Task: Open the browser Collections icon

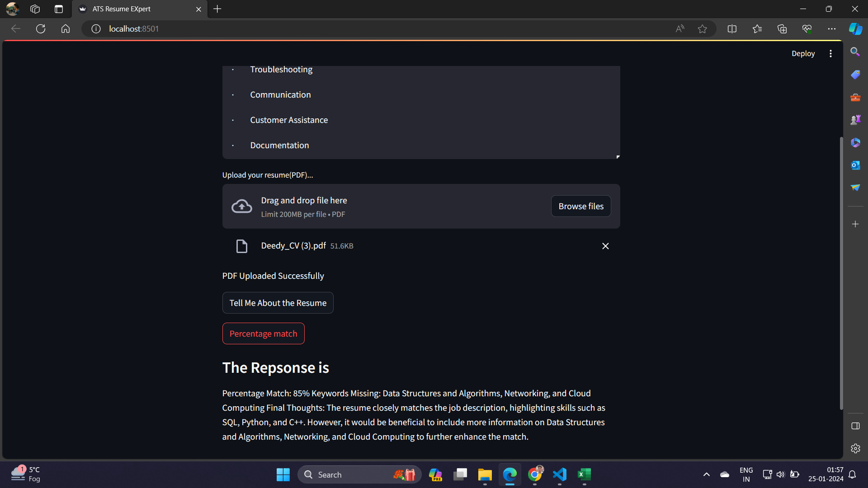Action: (x=782, y=29)
